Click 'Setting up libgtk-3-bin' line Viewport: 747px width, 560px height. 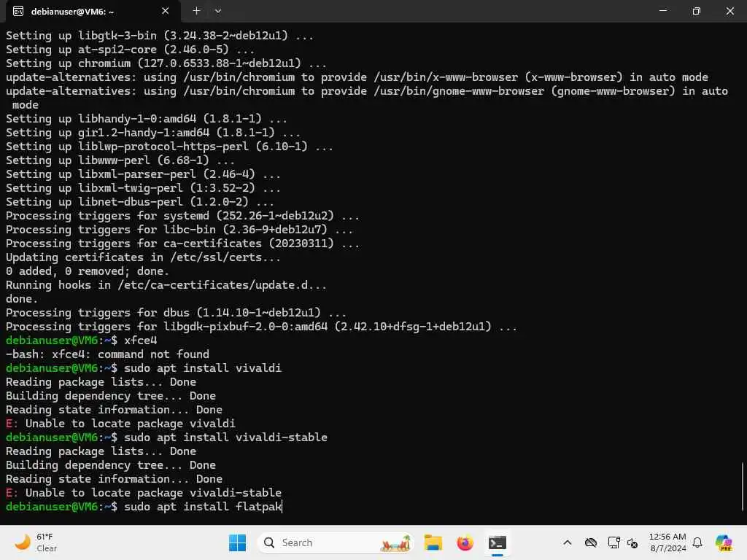point(160,36)
